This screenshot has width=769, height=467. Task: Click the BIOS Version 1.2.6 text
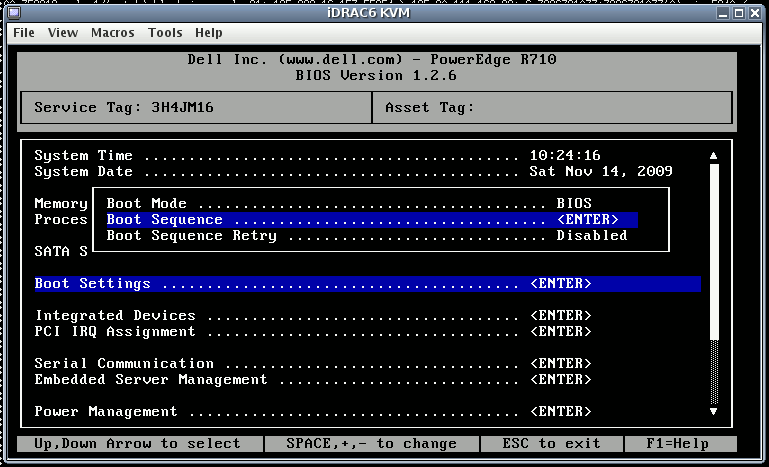tap(376, 76)
